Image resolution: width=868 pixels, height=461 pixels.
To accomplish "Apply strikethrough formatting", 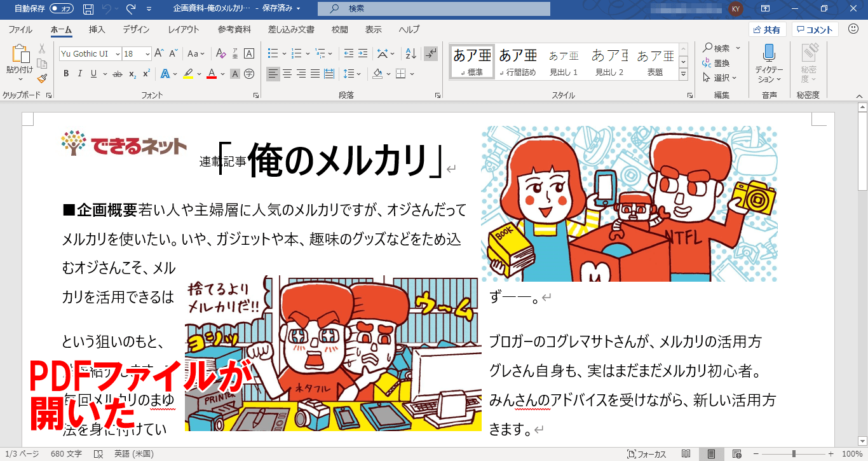I will [x=117, y=74].
